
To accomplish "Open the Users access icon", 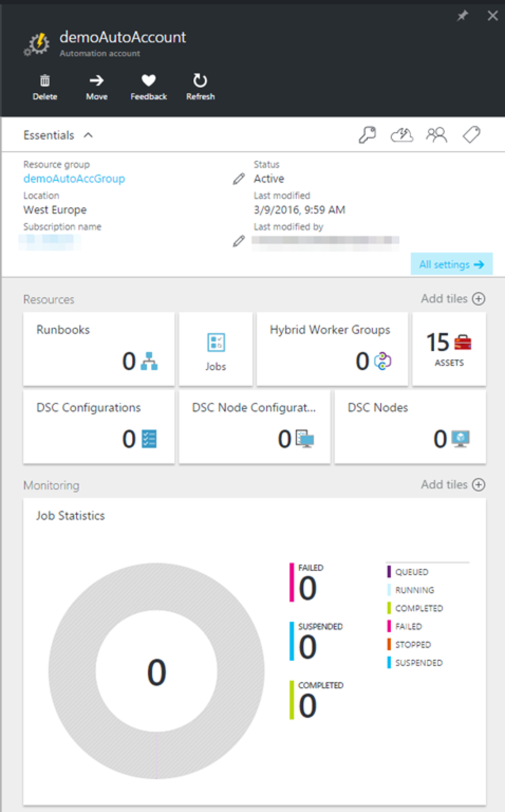I will pyautogui.click(x=436, y=135).
